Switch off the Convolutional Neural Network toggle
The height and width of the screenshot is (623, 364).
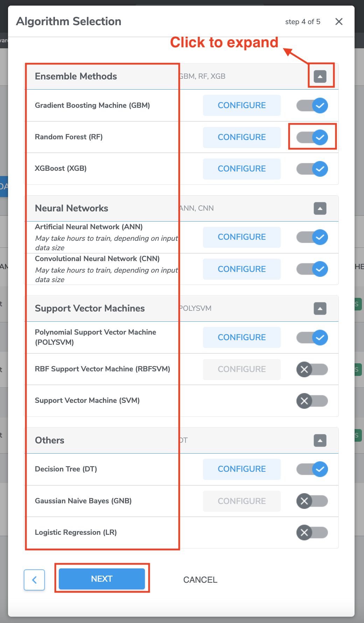(312, 269)
